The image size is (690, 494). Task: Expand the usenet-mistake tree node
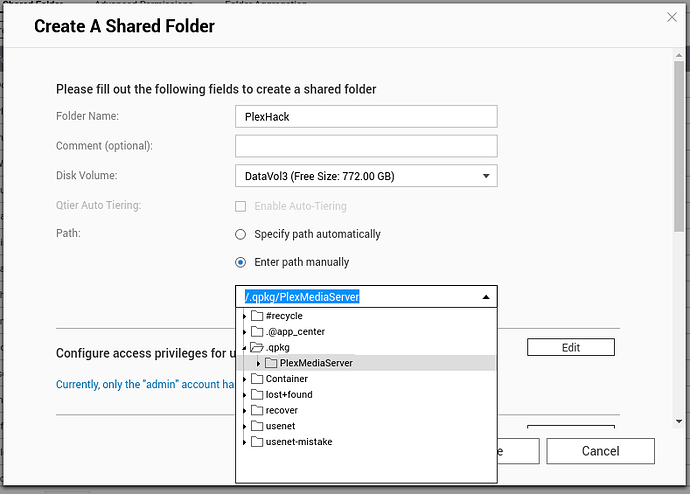click(x=245, y=442)
